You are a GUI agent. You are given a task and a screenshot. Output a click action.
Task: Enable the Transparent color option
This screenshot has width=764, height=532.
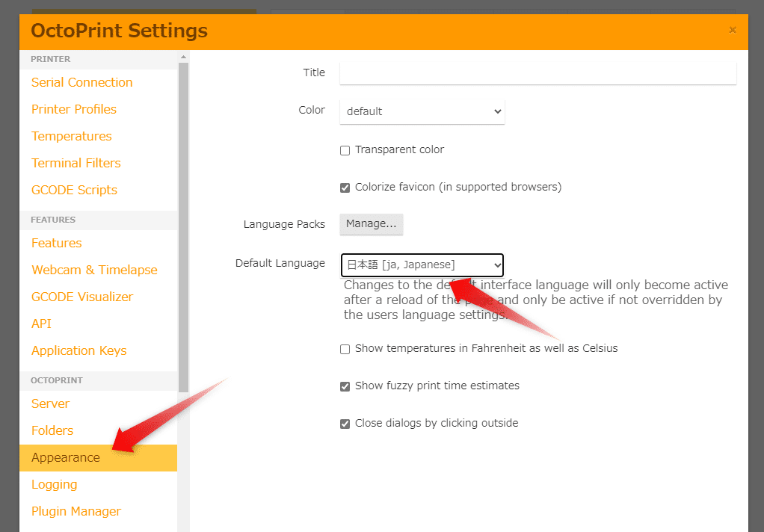[345, 150]
